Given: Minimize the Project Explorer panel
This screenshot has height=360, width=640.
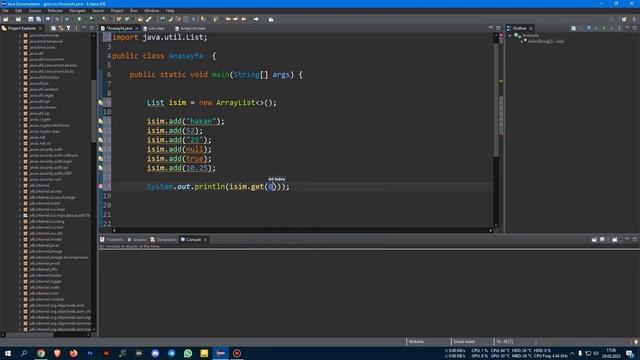Looking at the screenshot, I should click(84, 28).
